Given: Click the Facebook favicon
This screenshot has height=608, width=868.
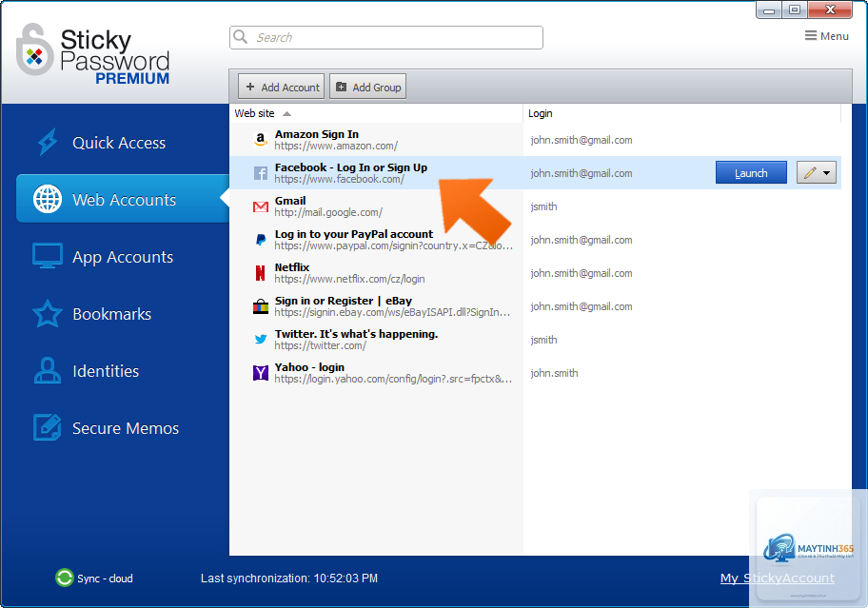Looking at the screenshot, I should click(260, 173).
